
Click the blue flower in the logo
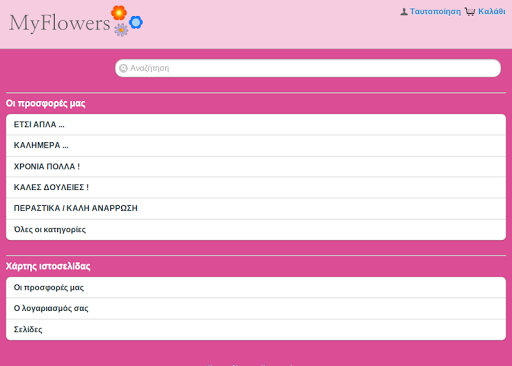pos(136,22)
